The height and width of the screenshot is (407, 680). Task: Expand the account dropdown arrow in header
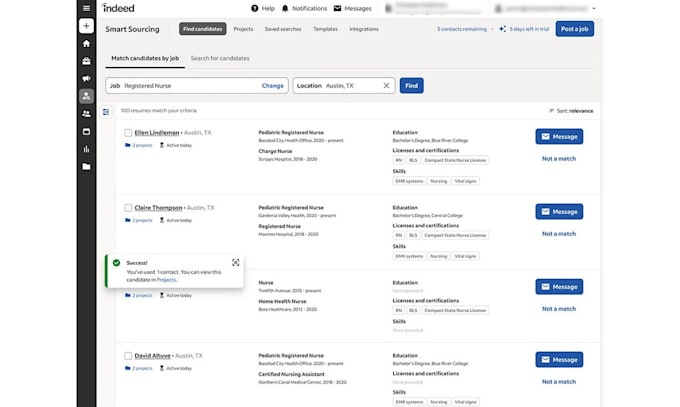(594, 8)
